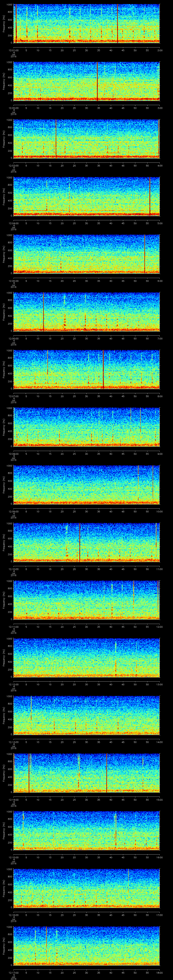Screen dimensions: 173x980
Task: Select the 7:00 end time label
Action: tap(160, 339)
